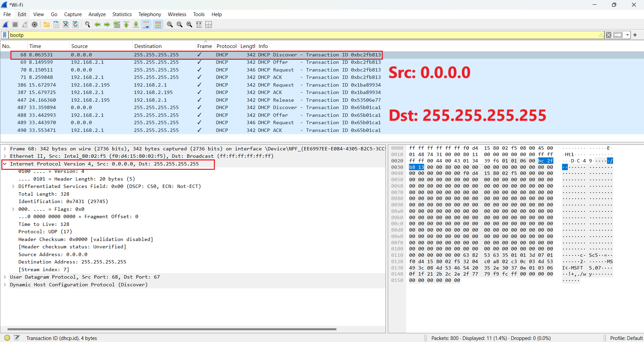
Task: Sort packets by the Destination column
Action: tap(164, 46)
